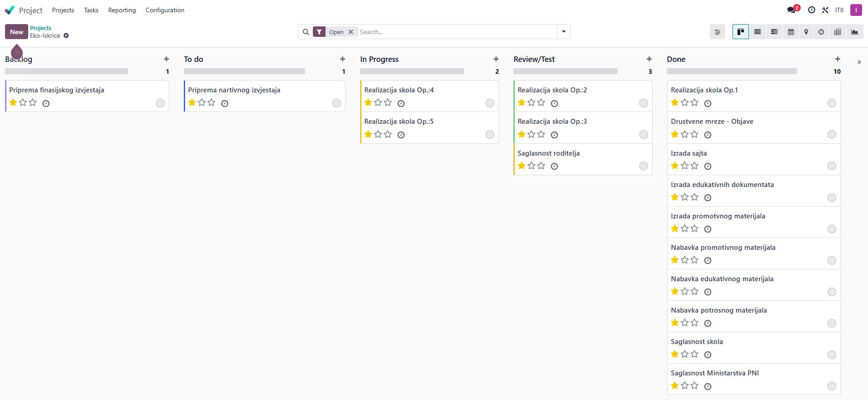Open the Pivot table view
This screenshot has width=868, height=400.
click(x=838, y=32)
